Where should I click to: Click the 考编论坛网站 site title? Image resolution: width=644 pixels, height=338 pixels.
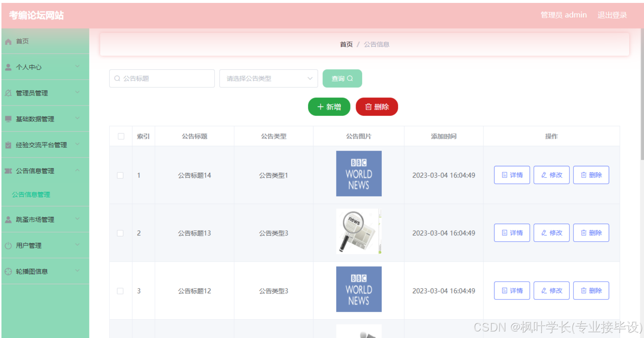click(36, 15)
